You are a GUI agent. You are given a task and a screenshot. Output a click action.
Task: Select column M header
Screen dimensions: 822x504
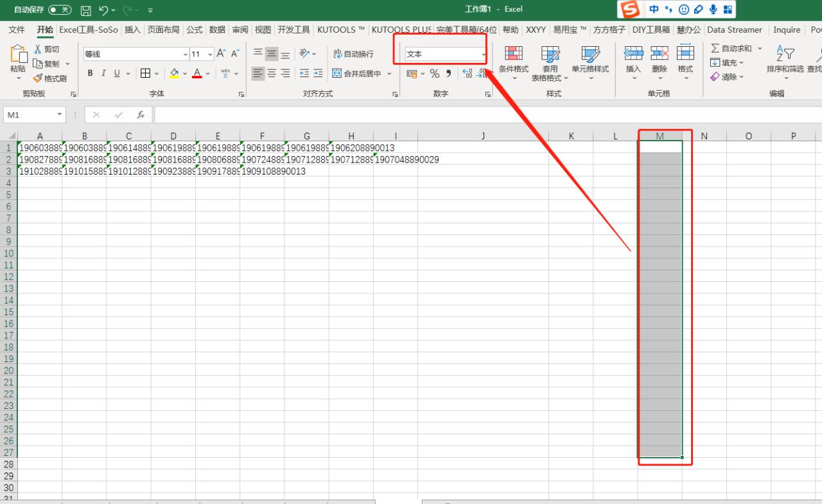coord(660,135)
